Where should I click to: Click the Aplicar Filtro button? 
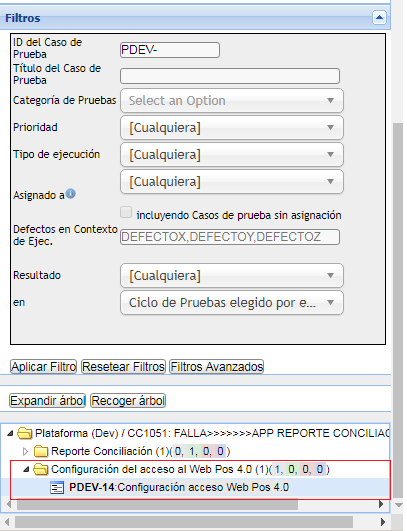coord(44,366)
